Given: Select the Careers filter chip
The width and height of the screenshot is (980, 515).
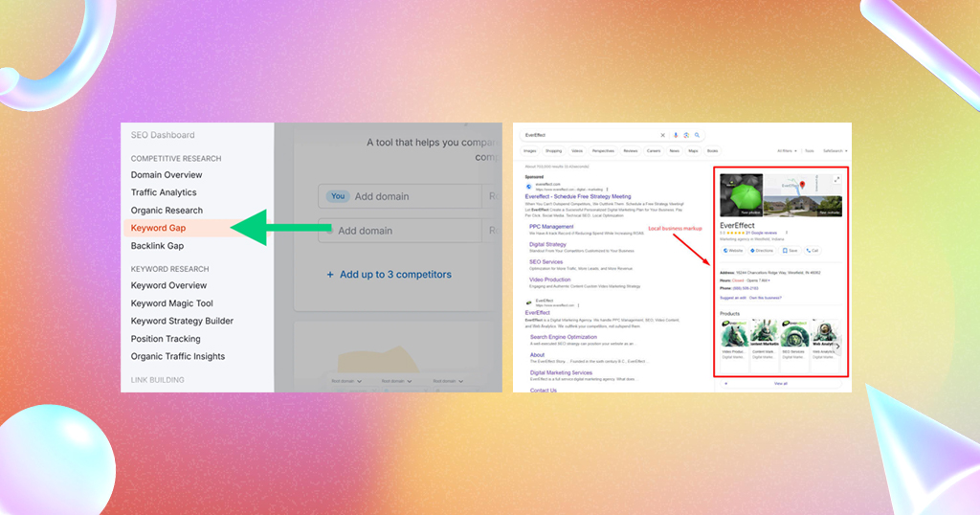Looking at the screenshot, I should coord(654,151).
